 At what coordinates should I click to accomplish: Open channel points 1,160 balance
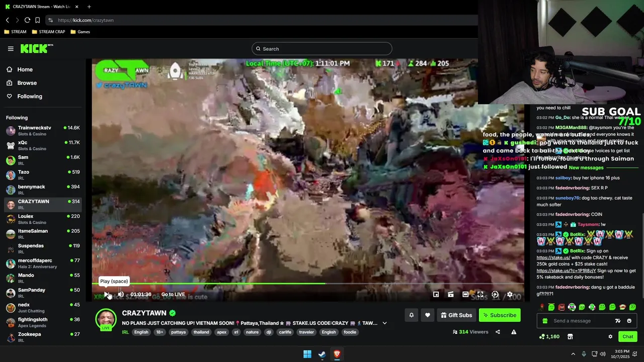[549, 337]
